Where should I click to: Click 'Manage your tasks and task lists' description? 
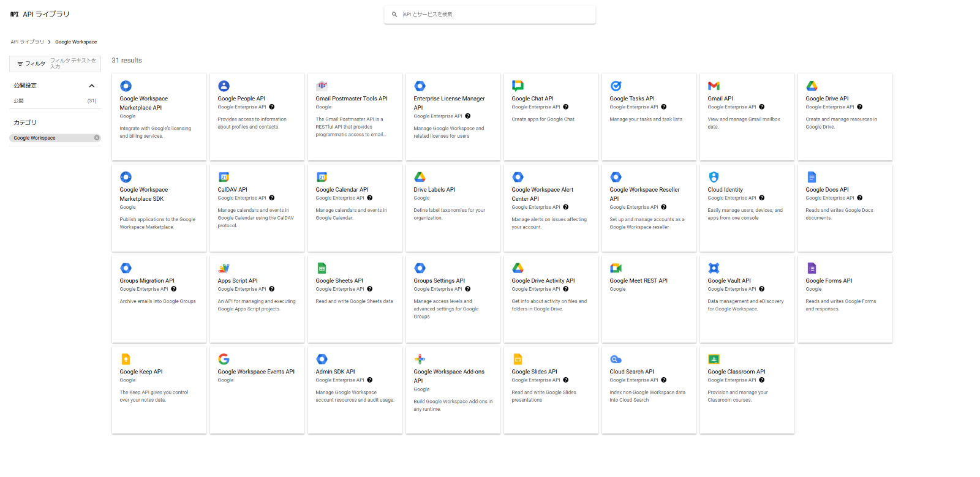click(x=646, y=119)
